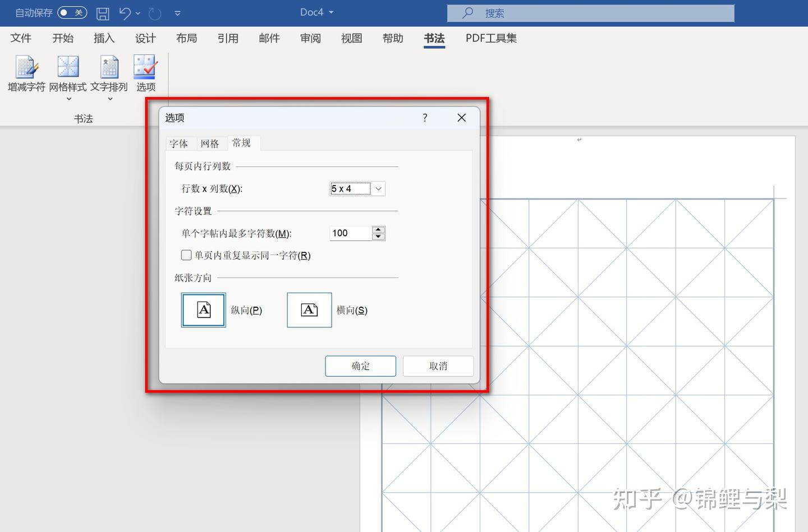
Task: Click the dialog help question mark
Action: (425, 118)
